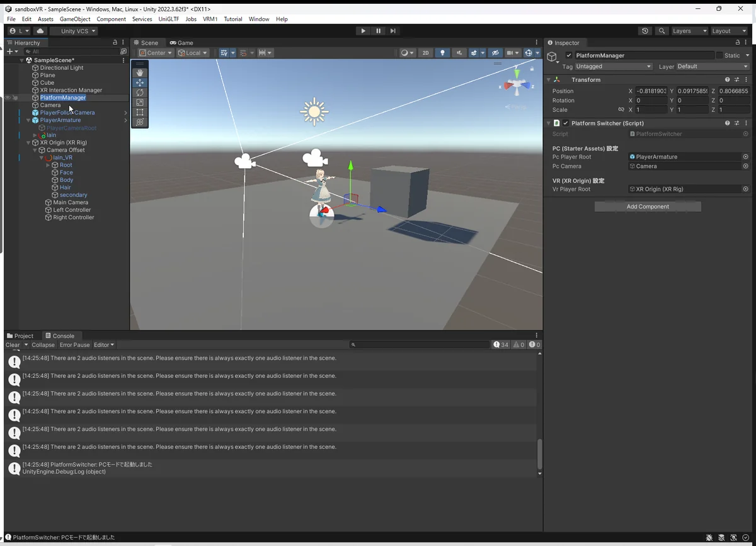Click the Add Component button

click(648, 207)
